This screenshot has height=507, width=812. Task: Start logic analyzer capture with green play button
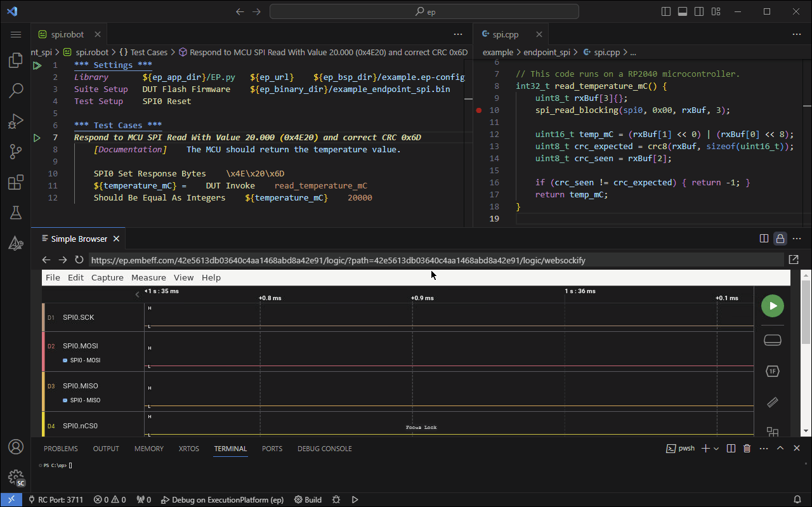point(772,306)
